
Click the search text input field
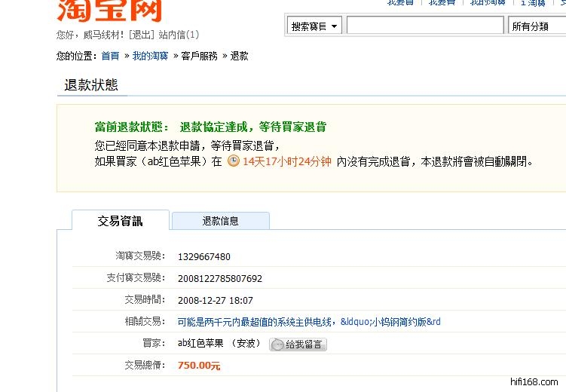(x=424, y=26)
